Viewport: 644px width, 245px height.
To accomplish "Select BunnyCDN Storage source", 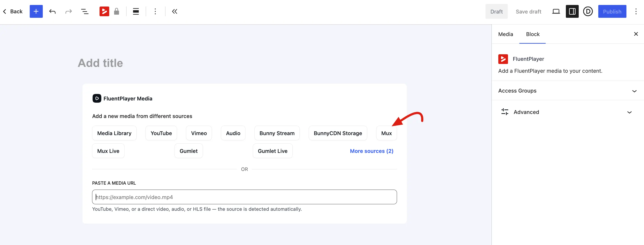I will click(338, 133).
